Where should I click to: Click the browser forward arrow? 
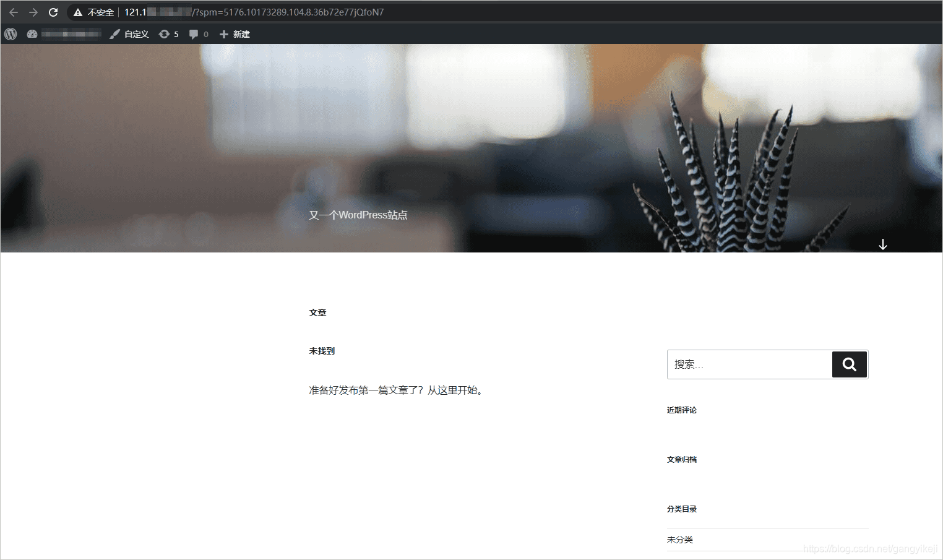(x=33, y=12)
